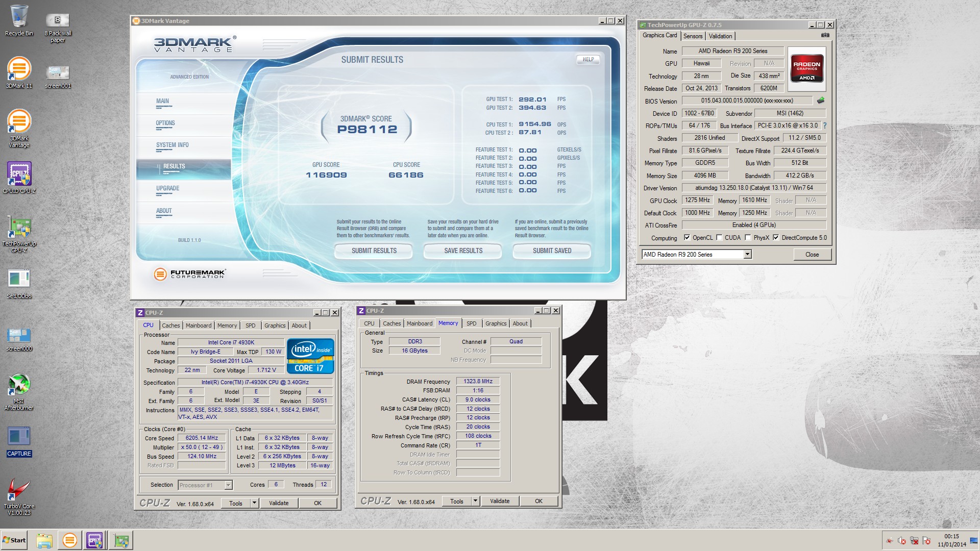Launch CPUID CPU-Z desktop shortcut
980x551 pixels.
(x=19, y=178)
